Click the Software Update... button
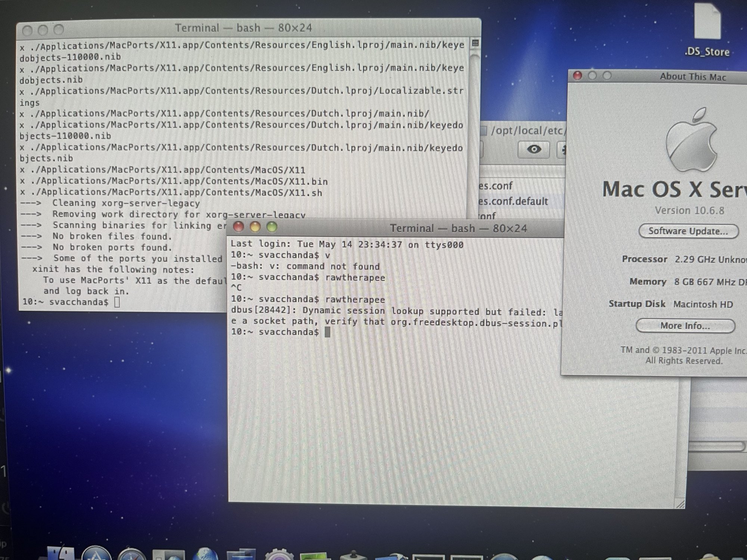747x560 pixels. (x=688, y=231)
